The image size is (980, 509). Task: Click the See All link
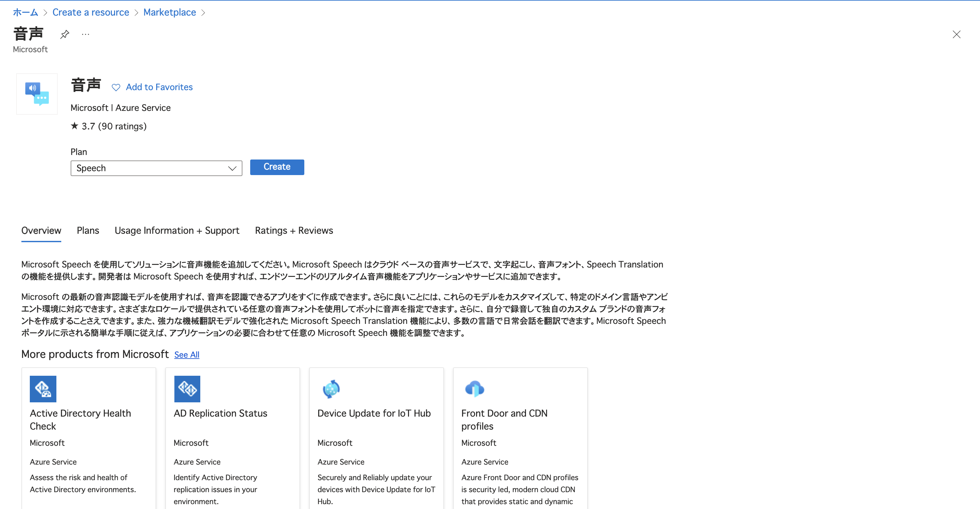[186, 355]
